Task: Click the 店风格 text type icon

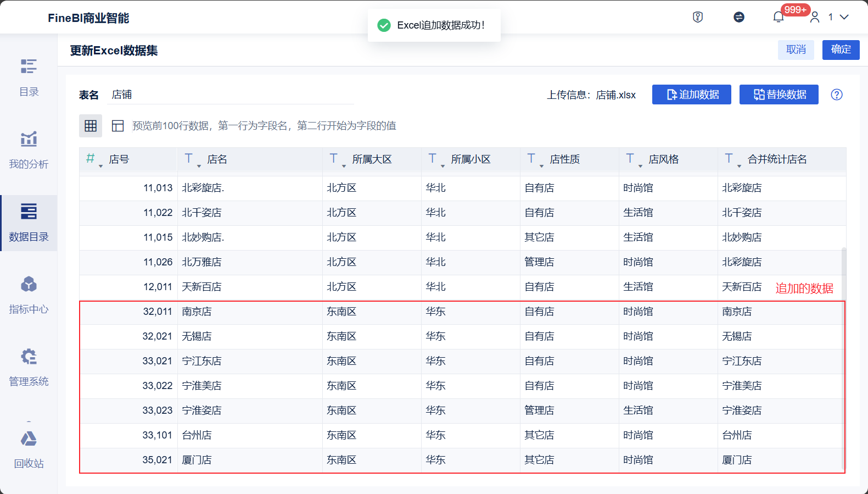Action: [x=630, y=158]
